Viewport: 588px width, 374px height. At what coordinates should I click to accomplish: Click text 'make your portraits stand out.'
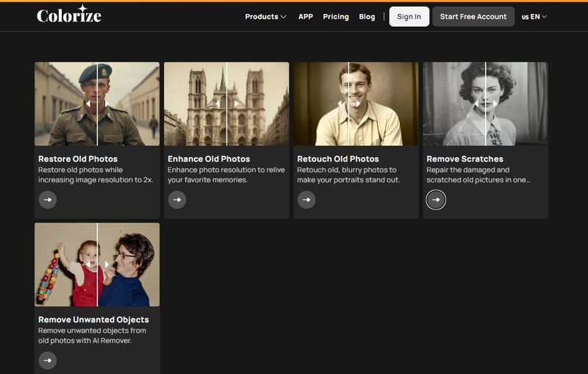click(x=348, y=180)
